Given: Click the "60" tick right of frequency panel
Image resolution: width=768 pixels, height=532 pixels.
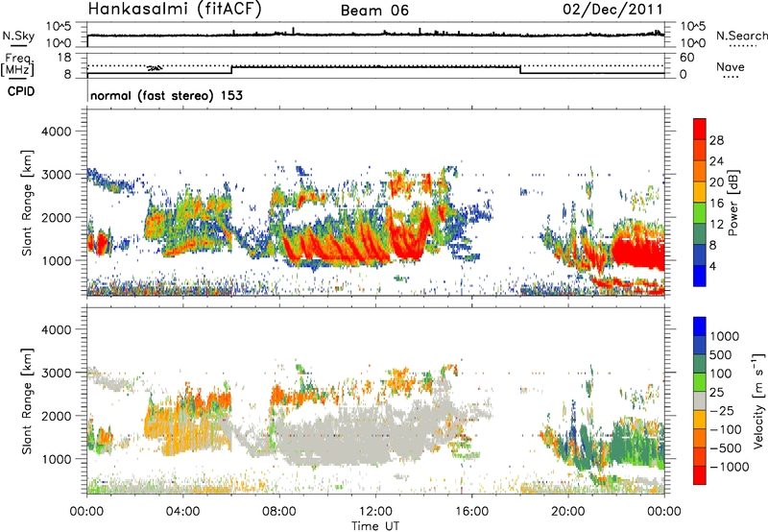Looking at the screenshot, I should tap(686, 58).
